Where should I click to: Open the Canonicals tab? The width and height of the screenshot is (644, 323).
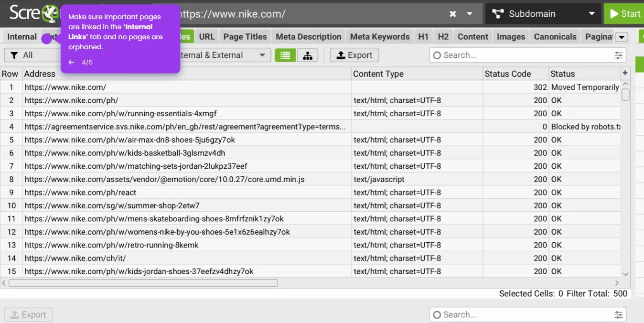[x=555, y=37]
